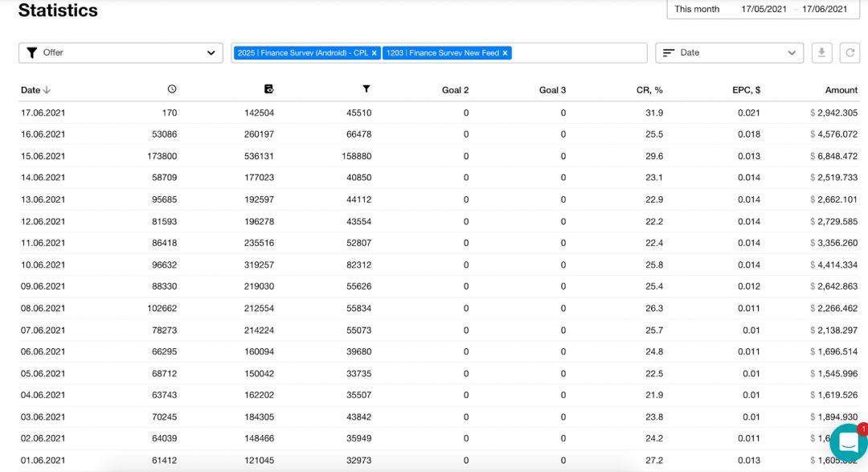Open the Date grouping dropdown
The width and height of the screenshot is (868, 472).
(792, 52)
